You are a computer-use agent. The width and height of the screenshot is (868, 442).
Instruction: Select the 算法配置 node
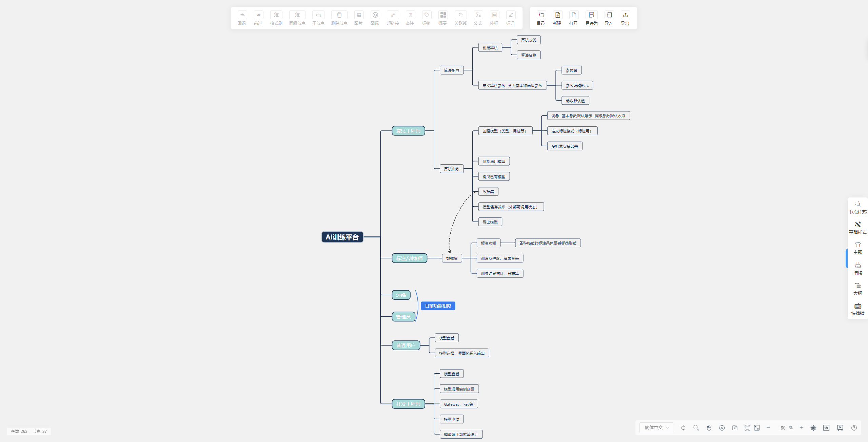pyautogui.click(x=452, y=70)
